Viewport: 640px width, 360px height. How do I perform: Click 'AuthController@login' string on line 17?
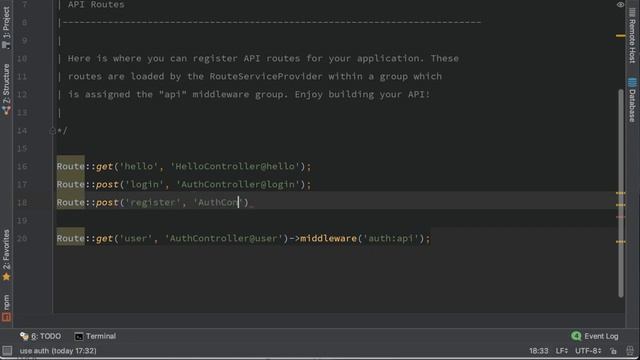coord(238,184)
